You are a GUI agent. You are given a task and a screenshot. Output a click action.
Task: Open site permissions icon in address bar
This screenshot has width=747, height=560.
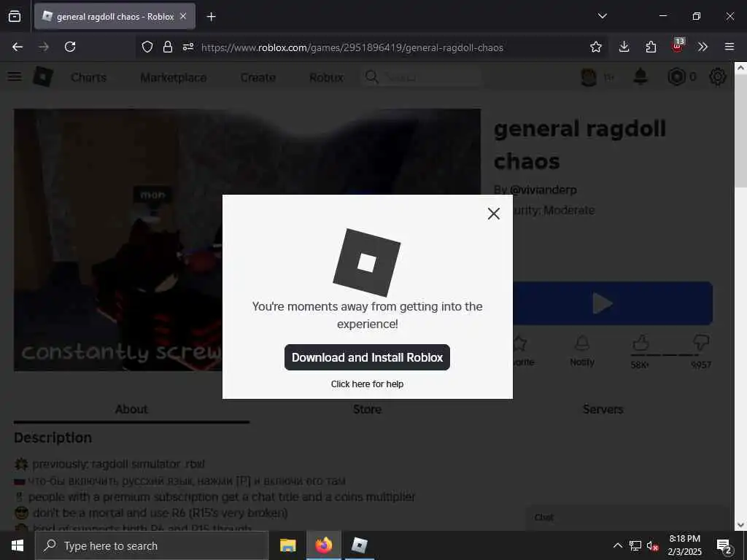click(x=188, y=47)
